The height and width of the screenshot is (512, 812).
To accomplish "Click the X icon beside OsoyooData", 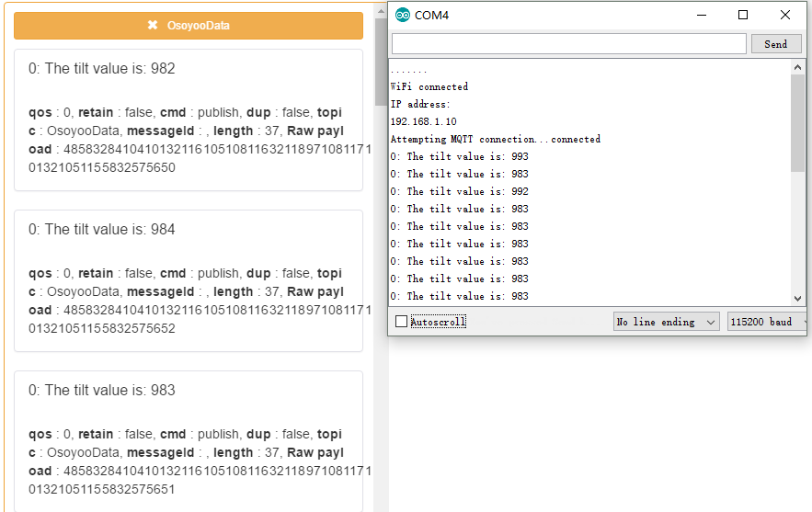I will pyautogui.click(x=153, y=25).
